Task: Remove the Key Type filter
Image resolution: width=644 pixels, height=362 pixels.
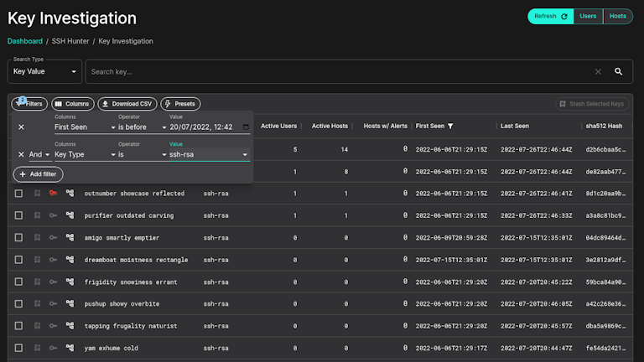Action: pyautogui.click(x=21, y=154)
